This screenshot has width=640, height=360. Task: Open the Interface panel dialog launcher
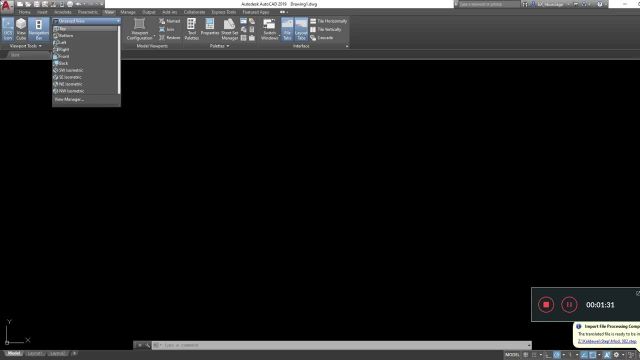point(347,46)
